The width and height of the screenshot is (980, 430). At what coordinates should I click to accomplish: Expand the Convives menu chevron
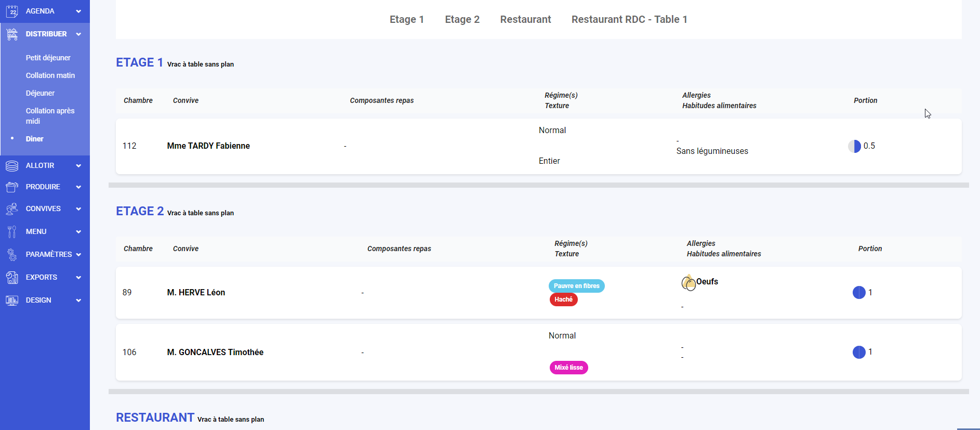click(78, 209)
